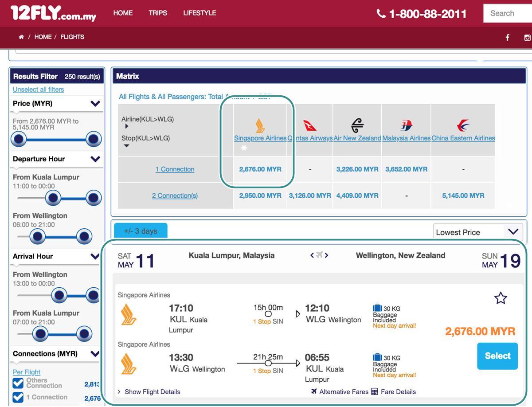
Task: Click Singapore Airlines logo on 17:10 flight
Action: click(x=129, y=314)
